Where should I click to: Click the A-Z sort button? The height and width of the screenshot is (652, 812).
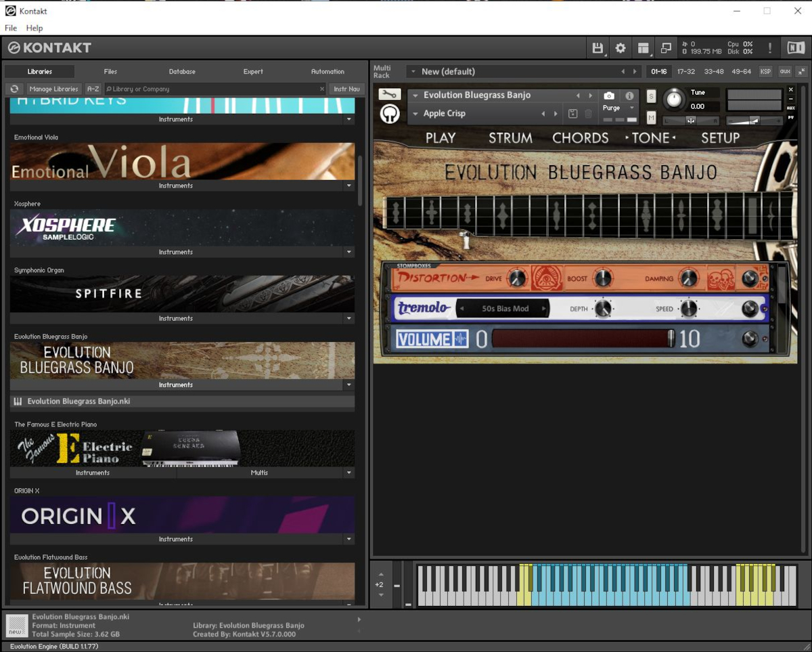[x=93, y=89]
